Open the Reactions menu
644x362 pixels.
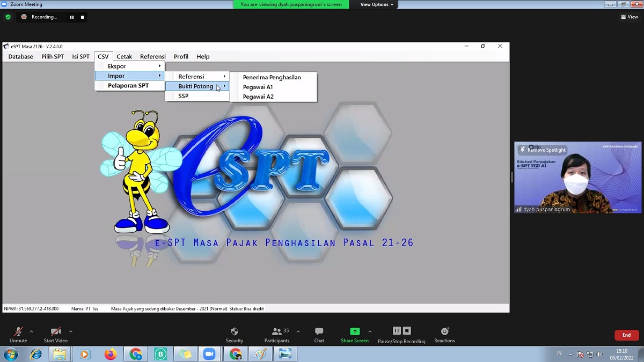click(x=444, y=331)
